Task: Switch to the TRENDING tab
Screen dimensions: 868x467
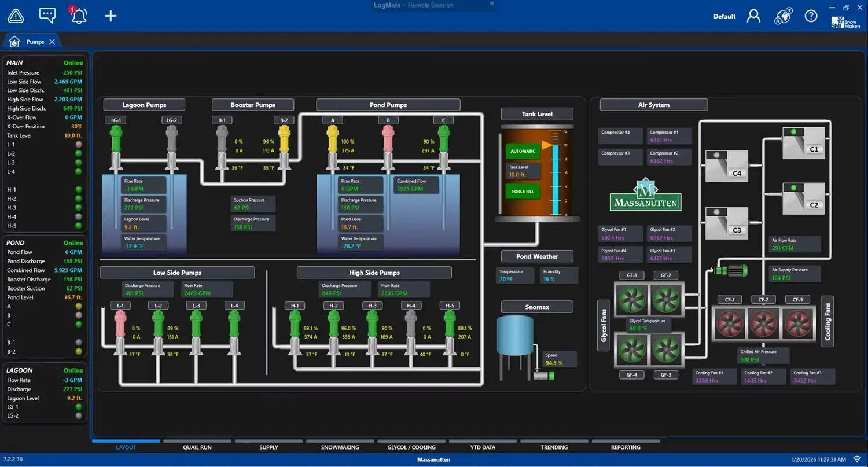Action: tap(554, 447)
